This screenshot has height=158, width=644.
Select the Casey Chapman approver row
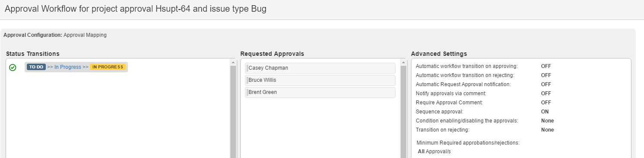tap(320, 68)
